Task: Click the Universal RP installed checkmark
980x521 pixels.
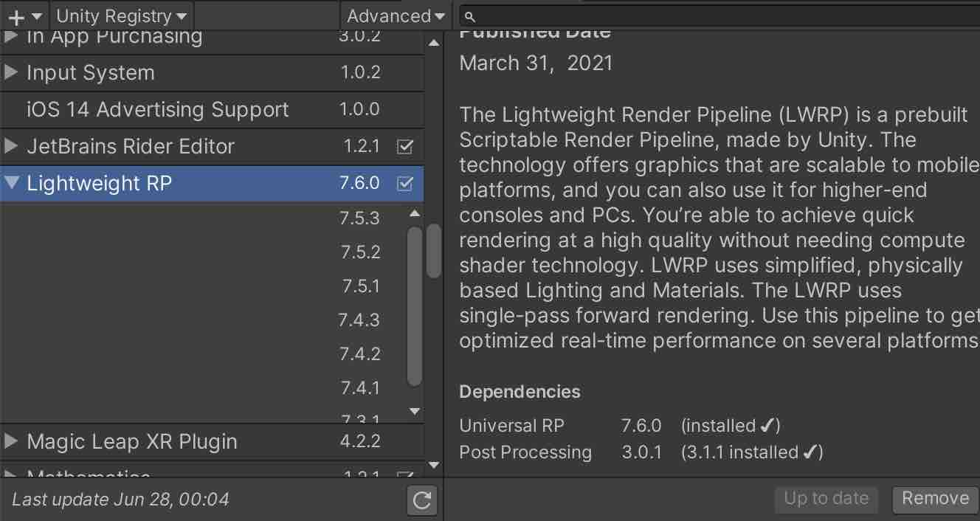Action: point(767,426)
